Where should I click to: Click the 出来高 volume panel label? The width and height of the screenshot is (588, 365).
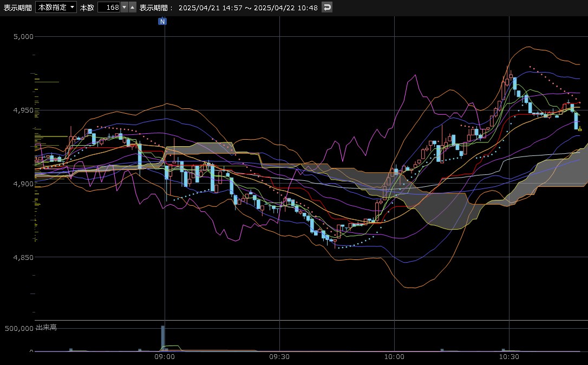[46, 328]
